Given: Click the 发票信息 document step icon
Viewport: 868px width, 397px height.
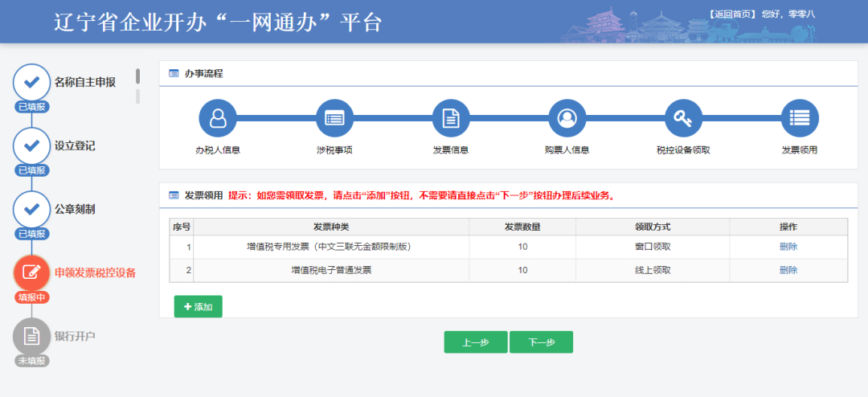Looking at the screenshot, I should [x=451, y=118].
